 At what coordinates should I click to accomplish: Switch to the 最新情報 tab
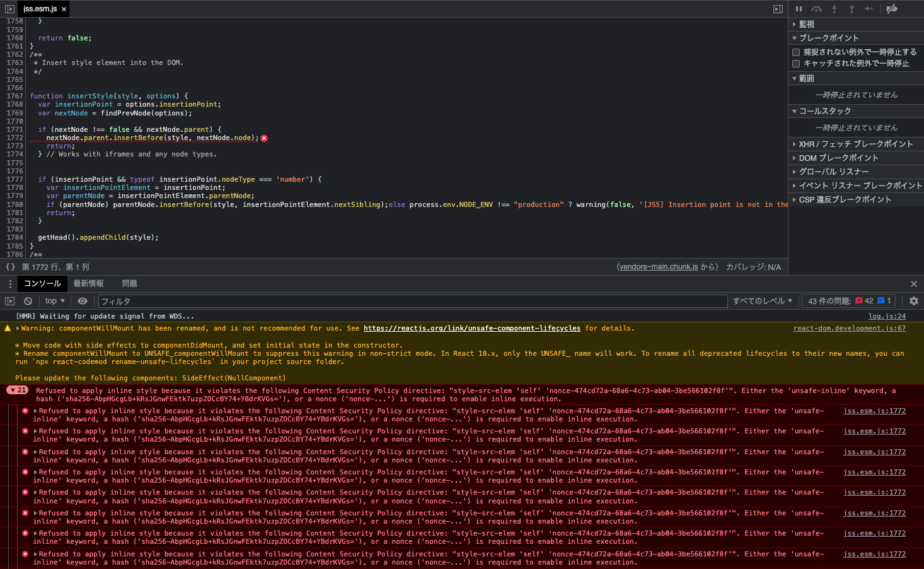click(88, 284)
